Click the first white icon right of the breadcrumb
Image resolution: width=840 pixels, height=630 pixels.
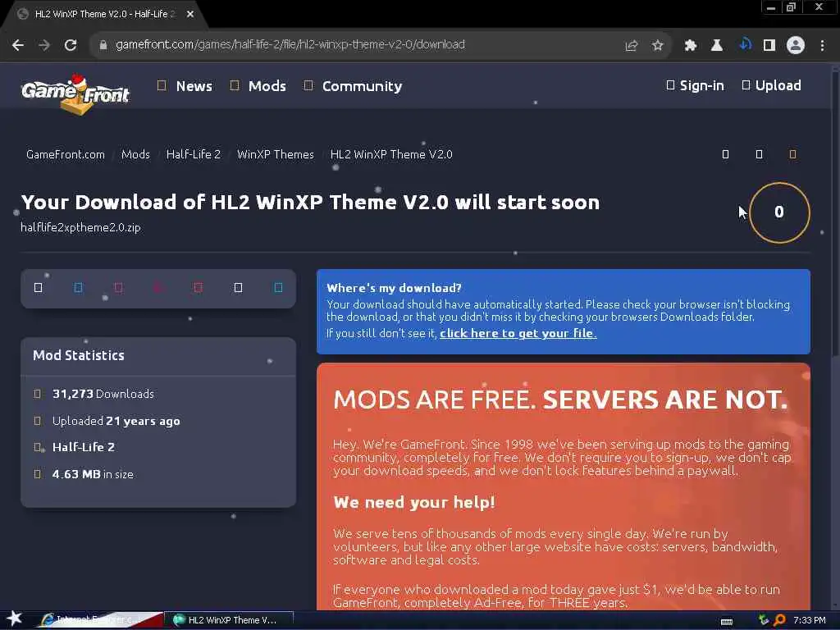pyautogui.click(x=725, y=154)
